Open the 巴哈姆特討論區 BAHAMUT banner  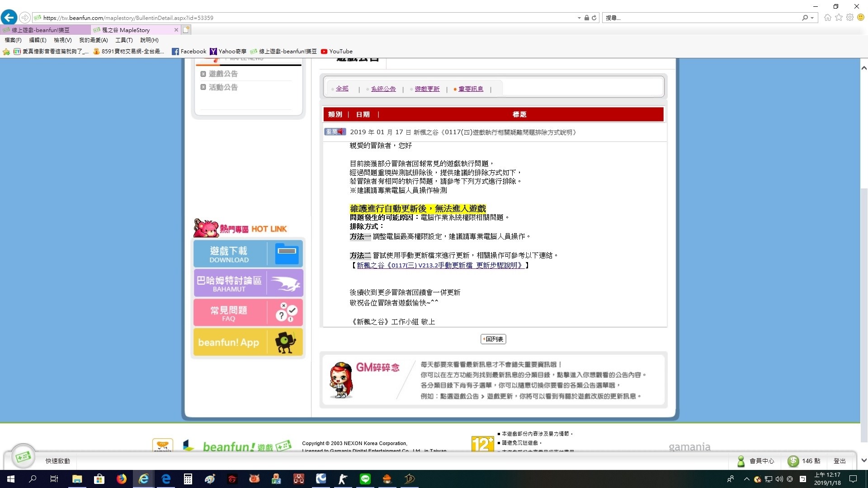click(x=248, y=283)
